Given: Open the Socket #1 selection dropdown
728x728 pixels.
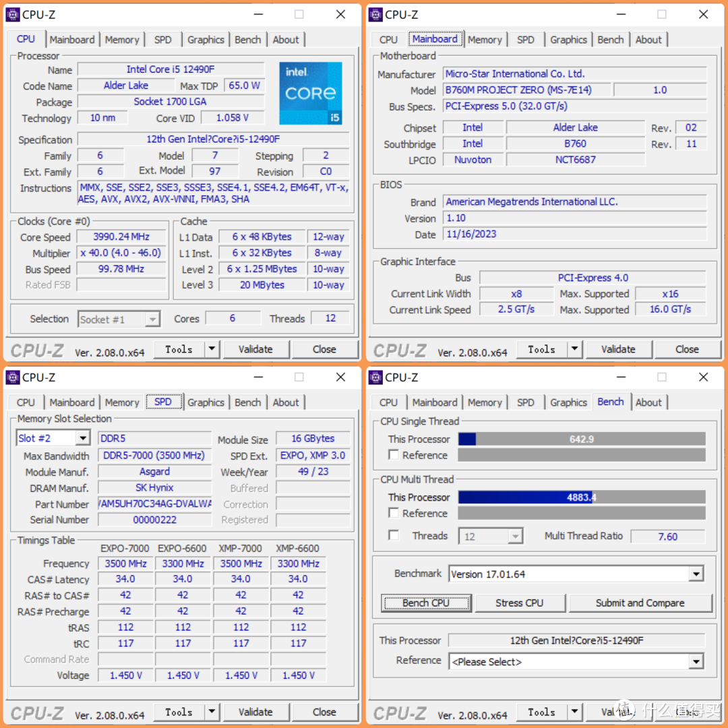Looking at the screenshot, I should click(152, 319).
